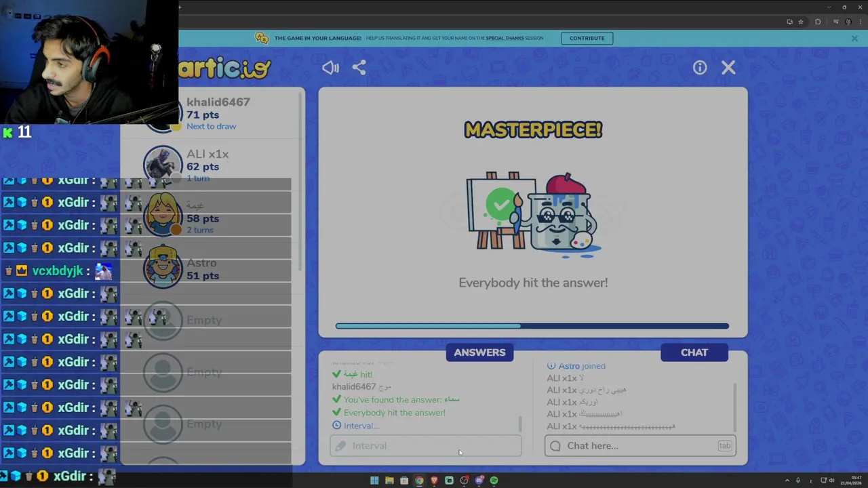Screen dimensions: 868x488
Task: Open the Discord icon in taskbar
Action: coord(479,481)
